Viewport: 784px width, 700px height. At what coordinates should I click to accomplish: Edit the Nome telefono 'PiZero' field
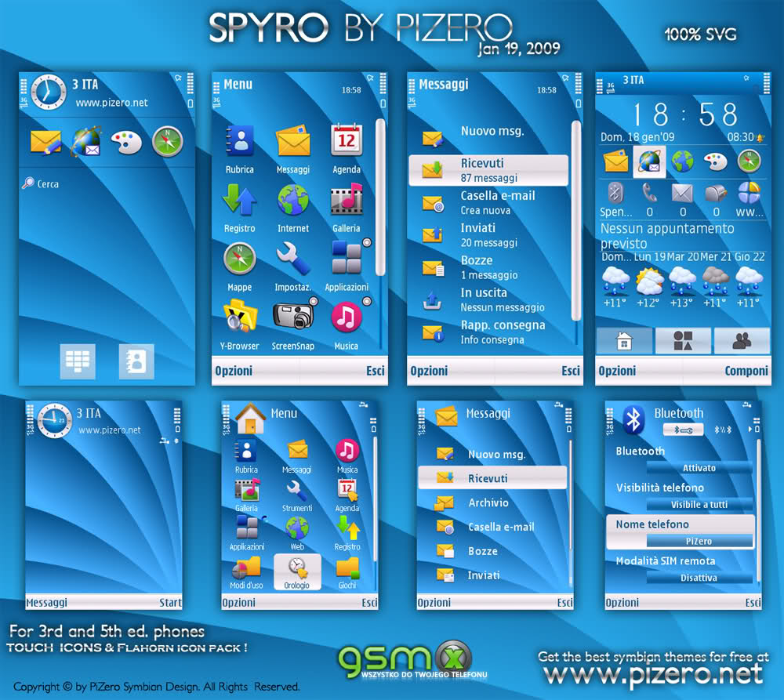[x=699, y=541]
